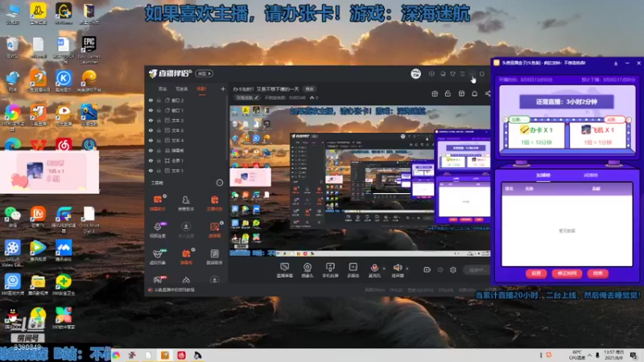
Task: Click the 飞机 X 1 gift card
Action: (597, 135)
